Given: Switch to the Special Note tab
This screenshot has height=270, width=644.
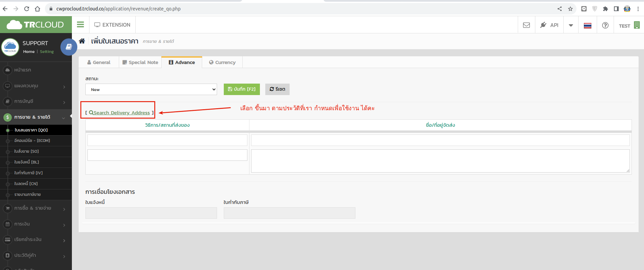Looking at the screenshot, I should point(140,62).
